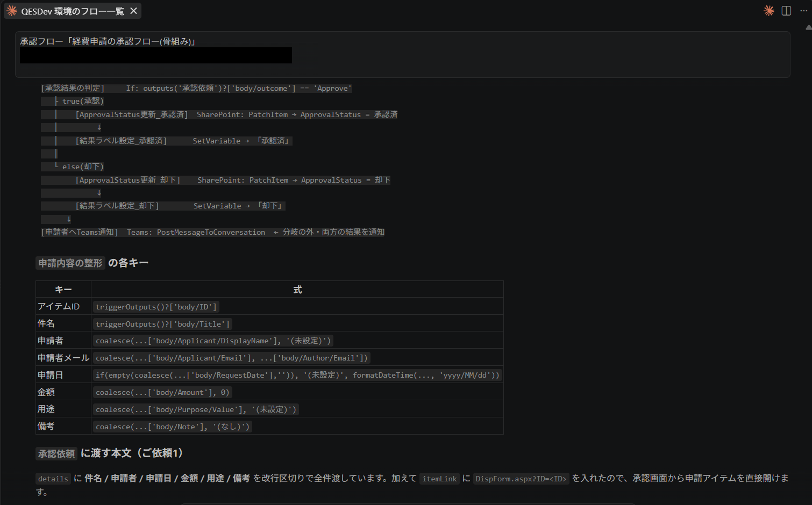Click the Applicant/DisplayName coalesce expression
This screenshot has height=505, width=812.
pyautogui.click(x=213, y=341)
